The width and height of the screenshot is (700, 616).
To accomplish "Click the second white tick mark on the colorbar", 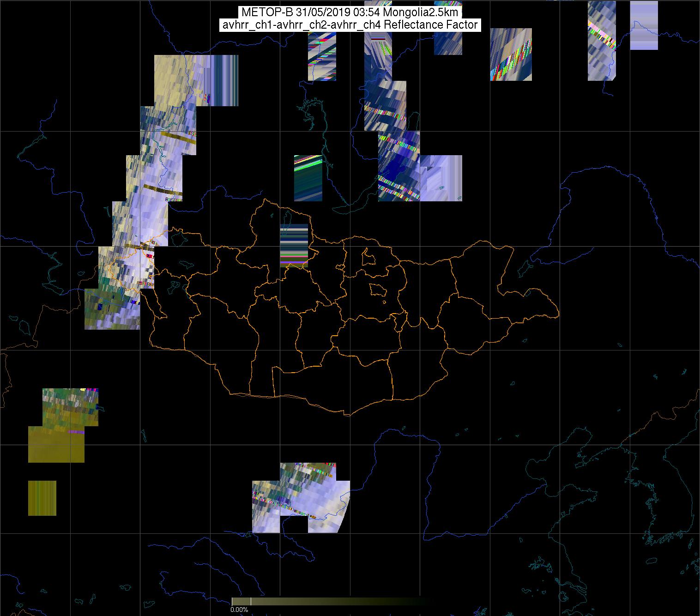I will coord(251,601).
